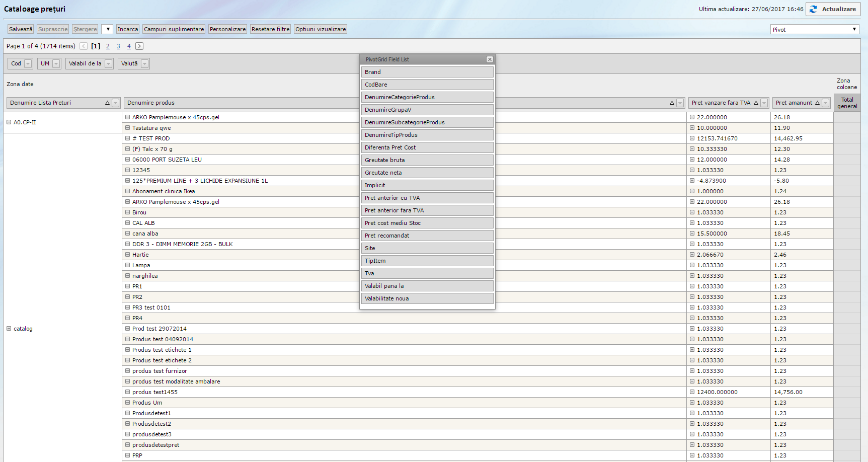Select Pret recomandat field in list

pyautogui.click(x=427, y=236)
